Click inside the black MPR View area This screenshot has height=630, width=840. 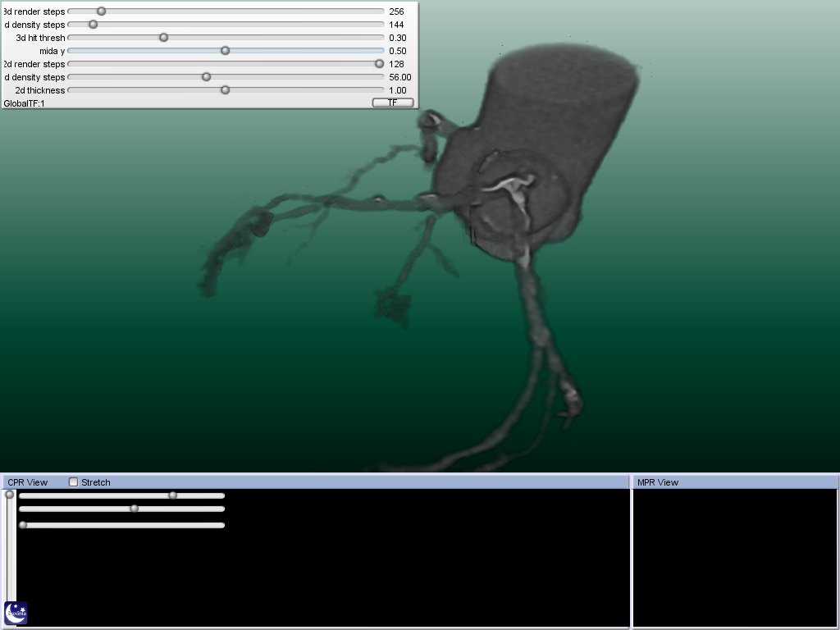(735, 558)
